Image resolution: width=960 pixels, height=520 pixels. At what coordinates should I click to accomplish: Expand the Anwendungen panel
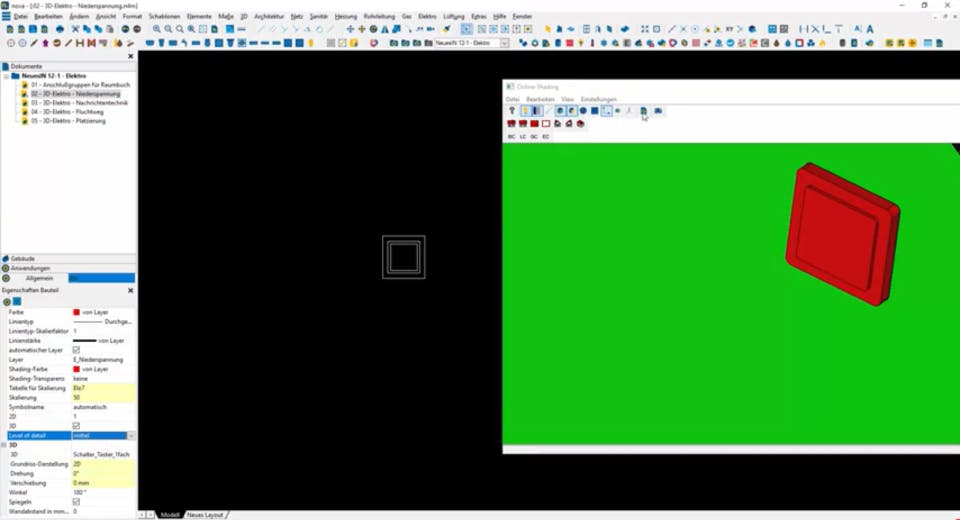[x=29, y=268]
